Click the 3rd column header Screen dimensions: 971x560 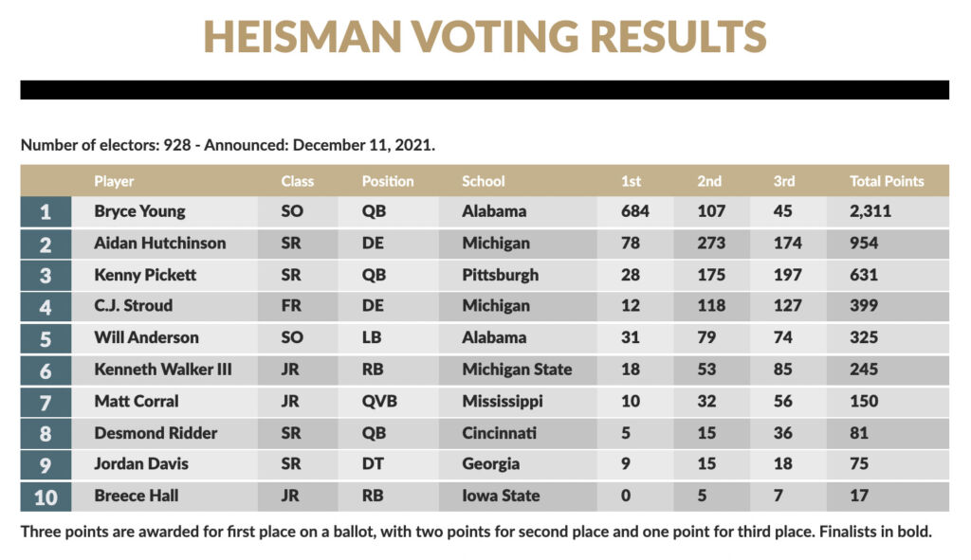point(784,181)
